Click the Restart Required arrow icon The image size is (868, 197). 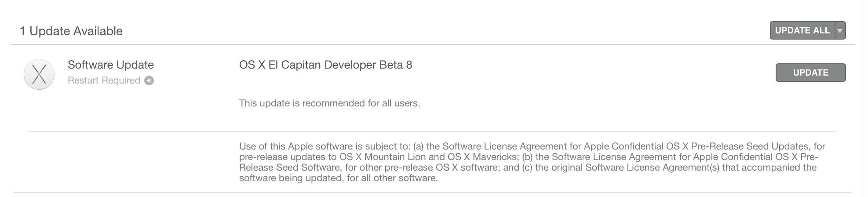150,80
